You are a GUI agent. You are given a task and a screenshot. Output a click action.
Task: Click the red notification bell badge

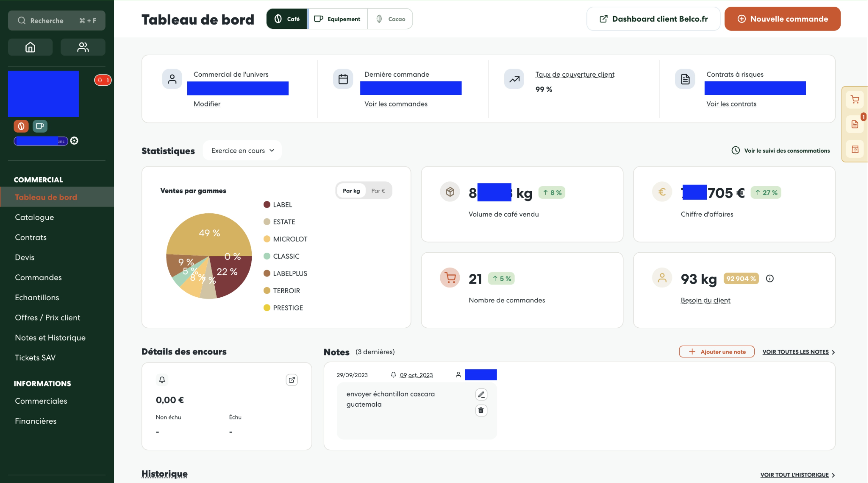pos(103,80)
